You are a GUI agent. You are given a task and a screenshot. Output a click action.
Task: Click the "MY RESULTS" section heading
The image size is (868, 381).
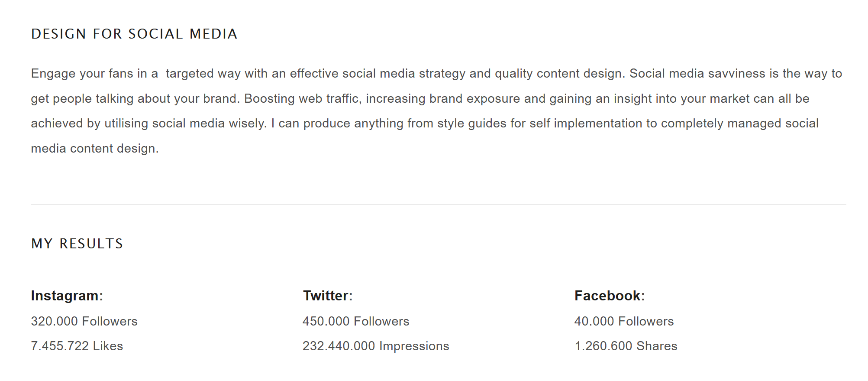click(x=77, y=244)
